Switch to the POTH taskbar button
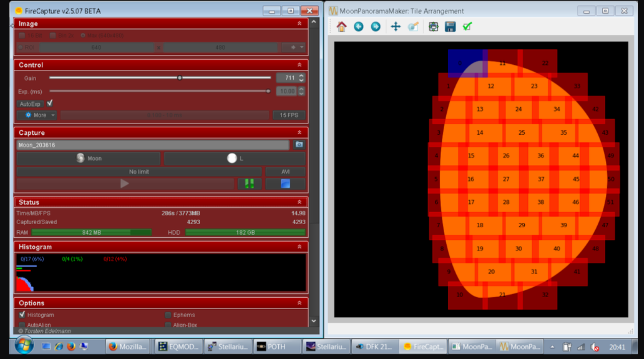 pyautogui.click(x=276, y=346)
